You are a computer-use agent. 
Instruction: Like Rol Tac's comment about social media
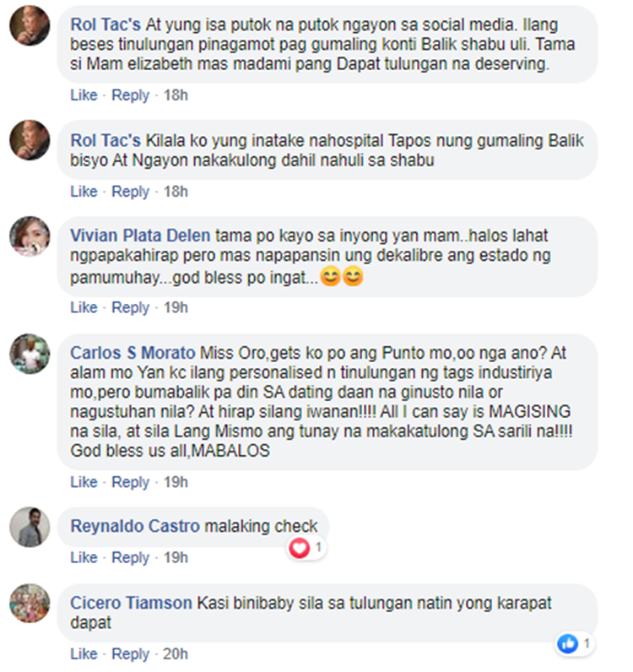tap(84, 95)
